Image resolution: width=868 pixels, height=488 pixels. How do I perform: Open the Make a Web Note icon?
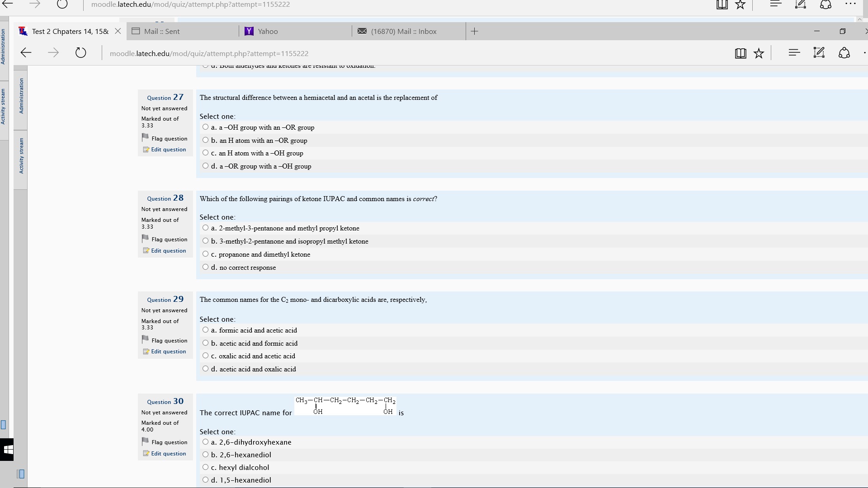819,53
